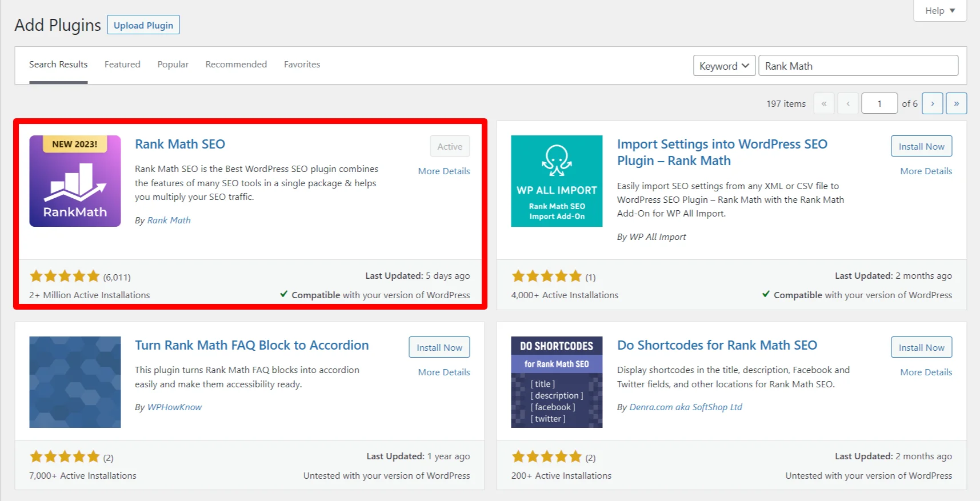Open Turn Rank Math FAQ Block title link
The image size is (980, 501).
pos(252,345)
